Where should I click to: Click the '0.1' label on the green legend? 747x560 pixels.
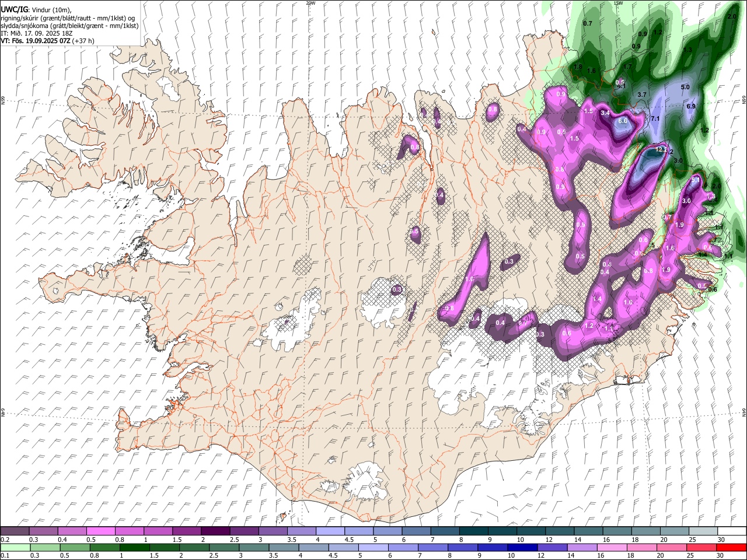tap(5, 555)
